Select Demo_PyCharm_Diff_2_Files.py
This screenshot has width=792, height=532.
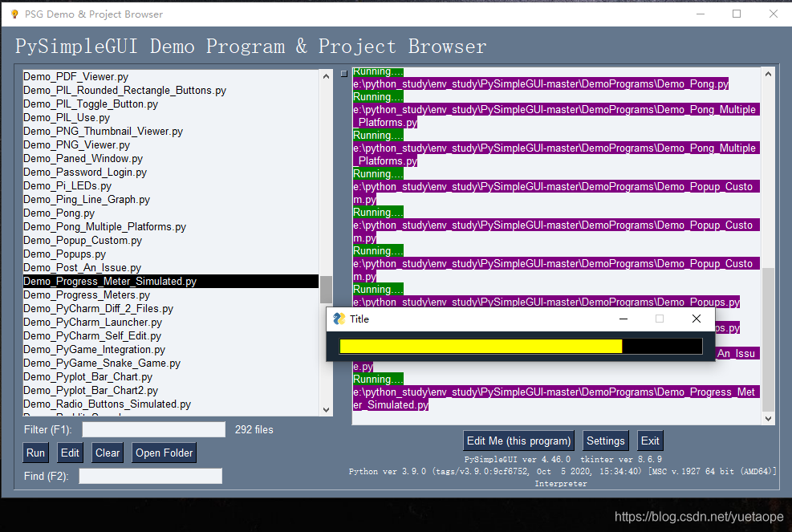[171, 309]
